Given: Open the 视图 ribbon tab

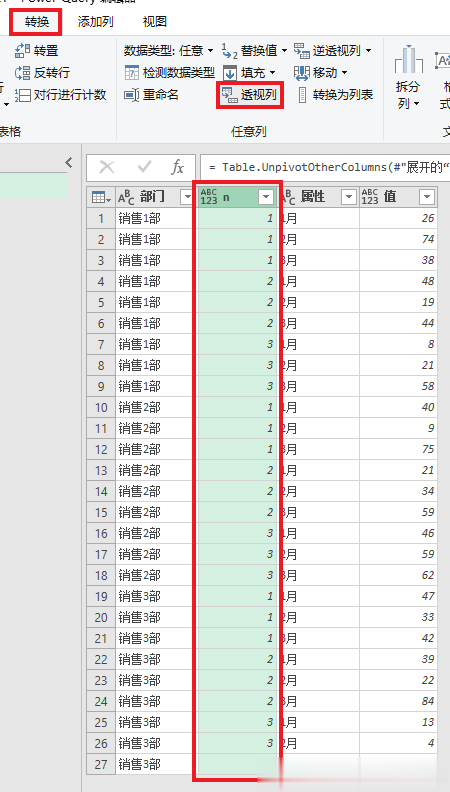Looking at the screenshot, I should coord(155,22).
